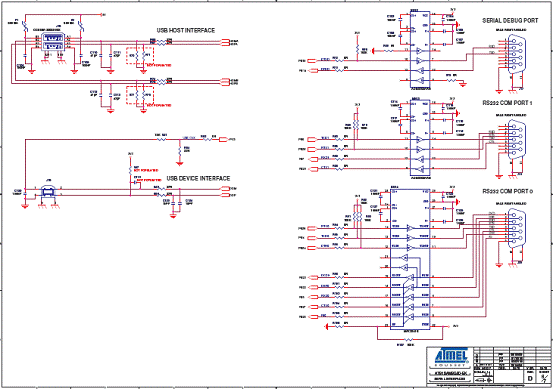Select the feedback resistor below COM Port 0 IC
The height and width of the screenshot is (389, 553).
point(409,339)
